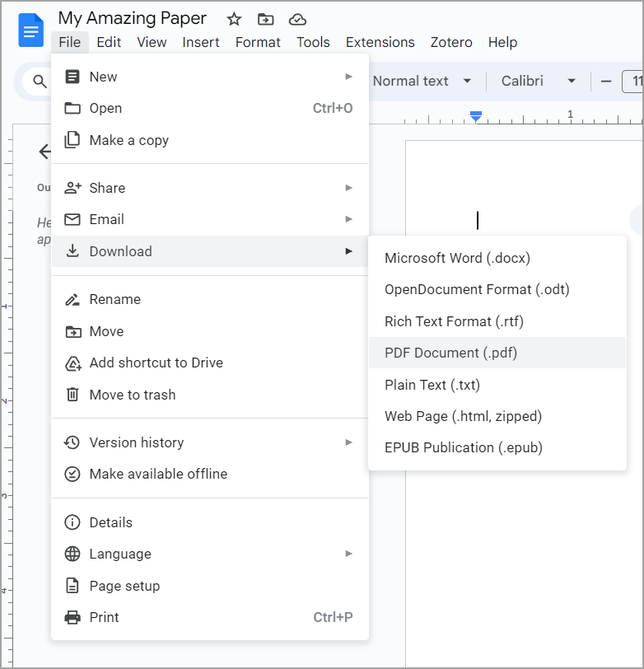Click the back arrow in outline panel
This screenshot has height=669, width=644.
(44, 152)
